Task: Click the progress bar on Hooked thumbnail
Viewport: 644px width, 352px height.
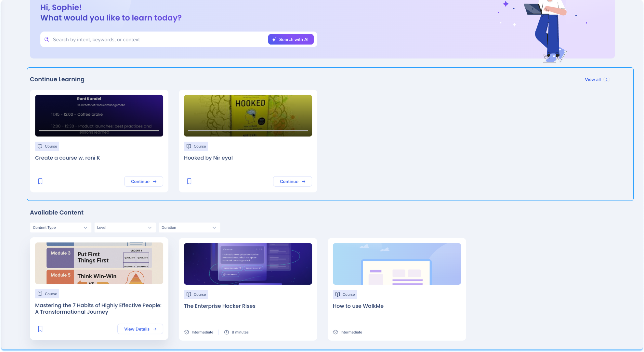Action: 248,131
